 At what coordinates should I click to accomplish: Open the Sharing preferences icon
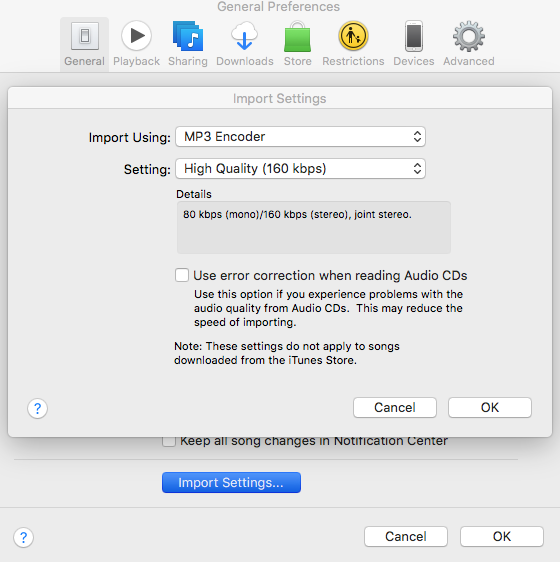pos(188,36)
